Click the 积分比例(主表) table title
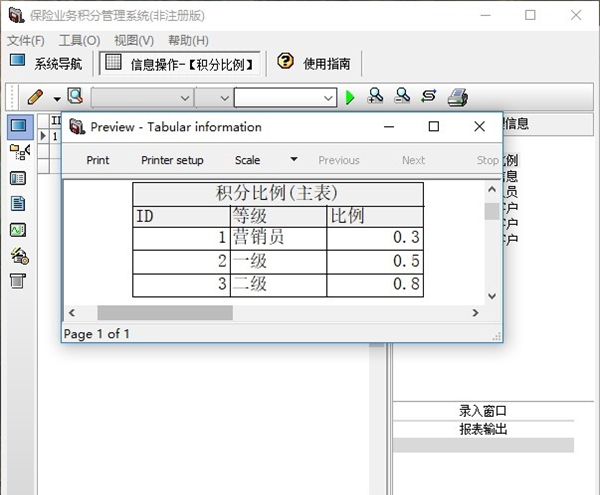 [277, 193]
